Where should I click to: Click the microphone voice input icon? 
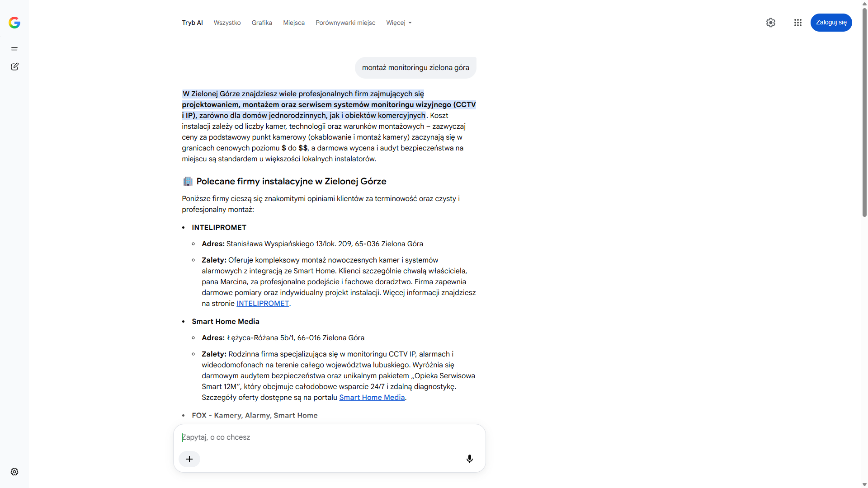[x=470, y=459]
